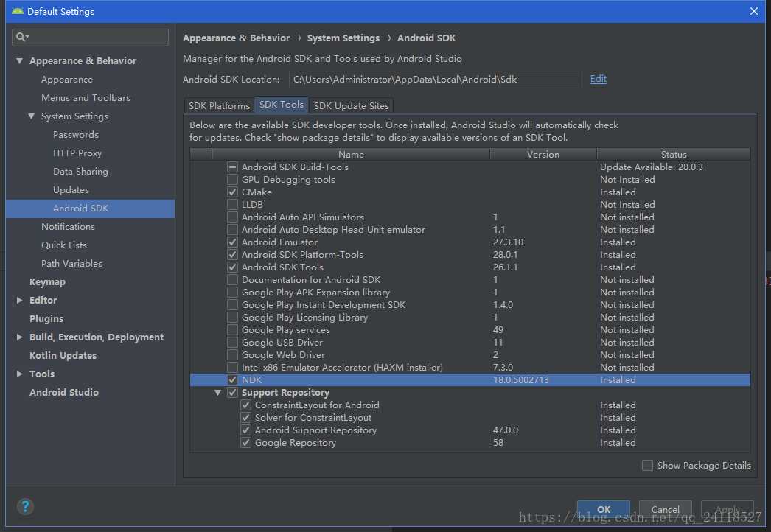Open Quick Lists settings

point(64,245)
